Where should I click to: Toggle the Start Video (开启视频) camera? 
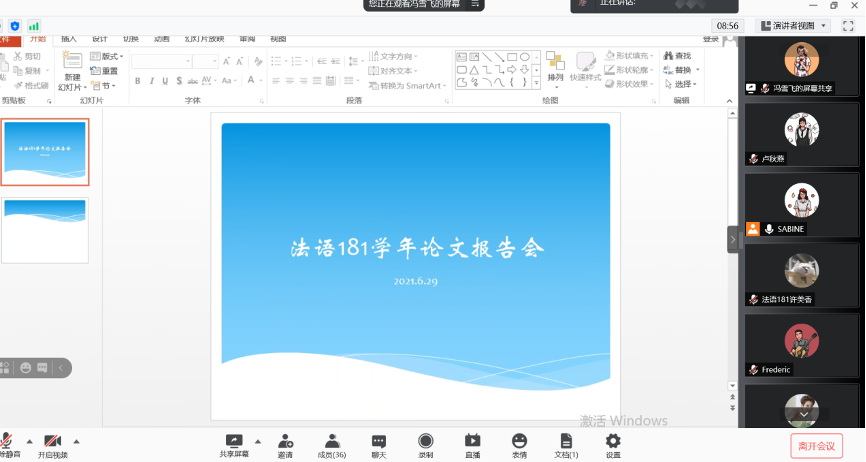[53, 441]
